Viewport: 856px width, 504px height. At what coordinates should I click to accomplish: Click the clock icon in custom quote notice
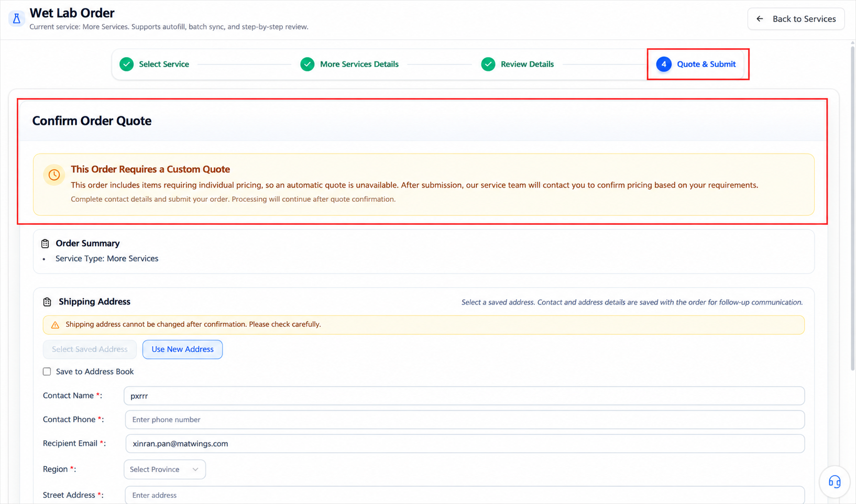(54, 175)
